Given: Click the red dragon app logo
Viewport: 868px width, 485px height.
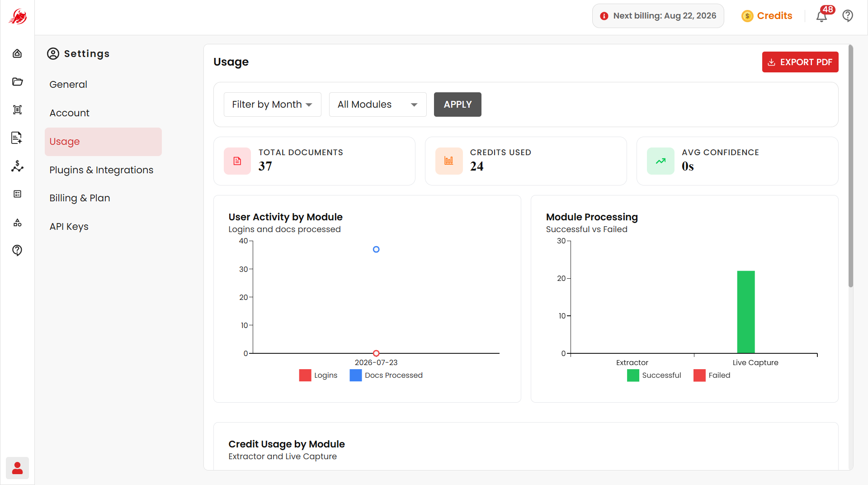Looking at the screenshot, I should 17,17.
